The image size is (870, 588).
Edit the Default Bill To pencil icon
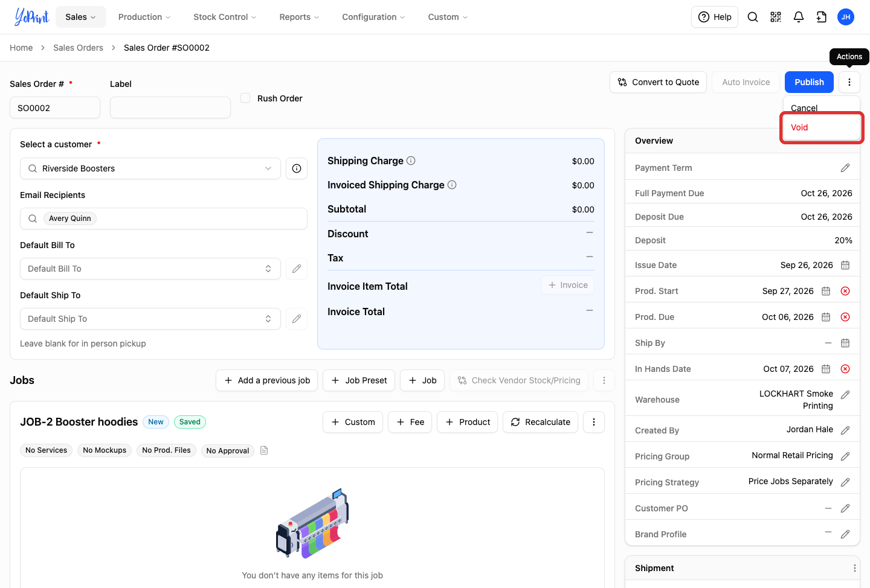pyautogui.click(x=297, y=269)
